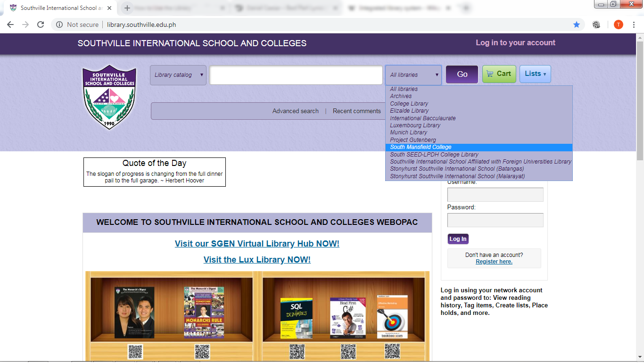Click the QR code under Head First C#

348,352
